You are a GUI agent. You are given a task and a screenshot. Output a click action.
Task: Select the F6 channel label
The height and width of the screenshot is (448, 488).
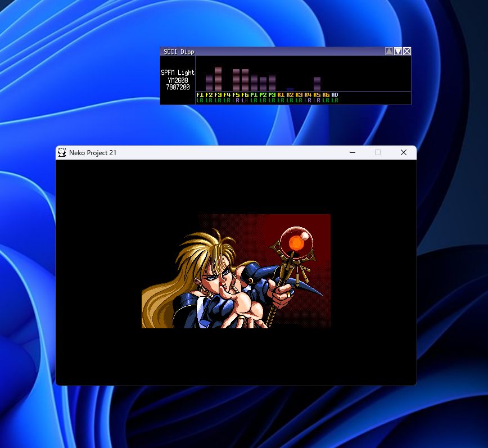245,94
